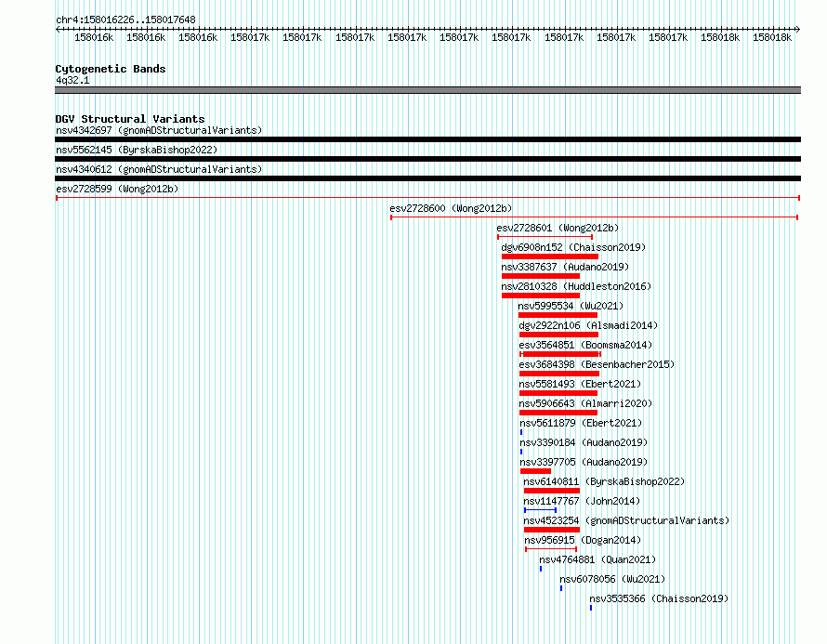
Task: Click the red bar under nsv3387637
Action: [x=541, y=276]
